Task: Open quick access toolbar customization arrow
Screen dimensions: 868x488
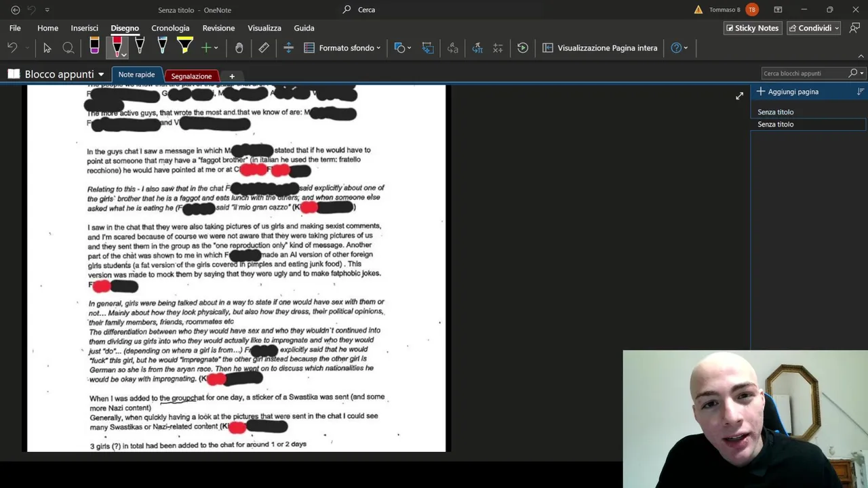Action: pos(47,9)
